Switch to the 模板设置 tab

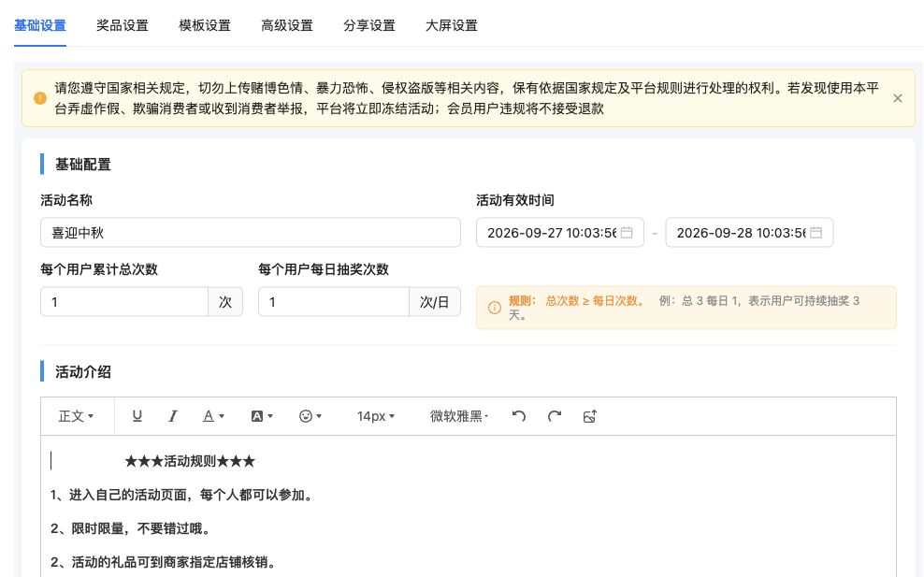[x=205, y=25]
